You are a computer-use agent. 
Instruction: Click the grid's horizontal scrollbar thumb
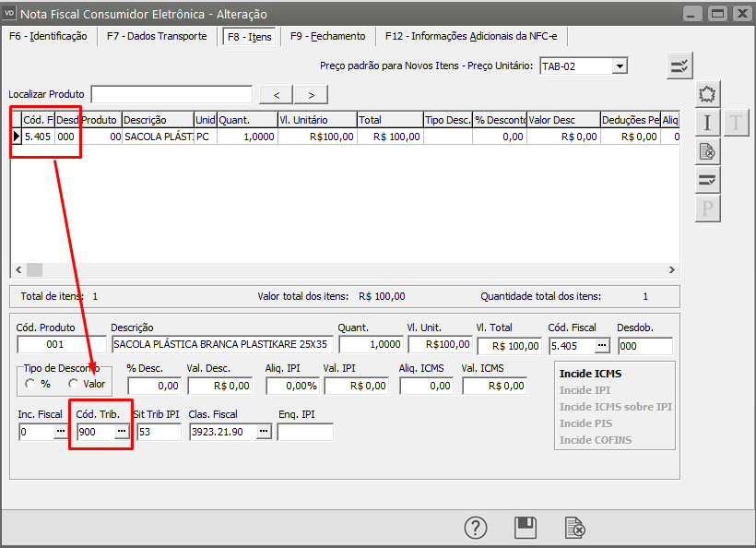(34, 269)
